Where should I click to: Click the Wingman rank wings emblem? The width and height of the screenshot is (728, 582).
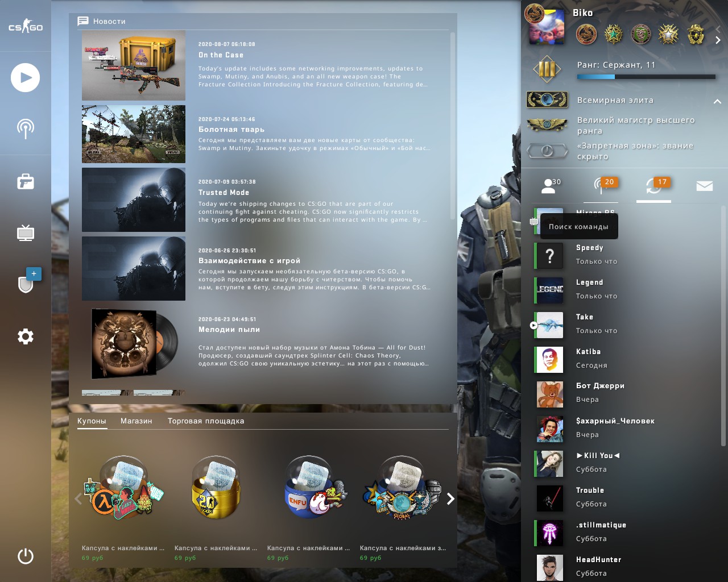[547, 125]
